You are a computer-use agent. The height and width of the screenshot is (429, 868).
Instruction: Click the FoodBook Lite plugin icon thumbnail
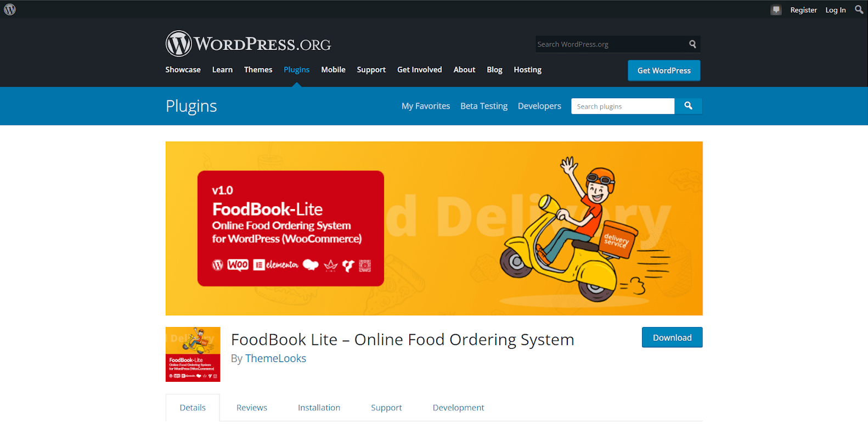pos(193,354)
